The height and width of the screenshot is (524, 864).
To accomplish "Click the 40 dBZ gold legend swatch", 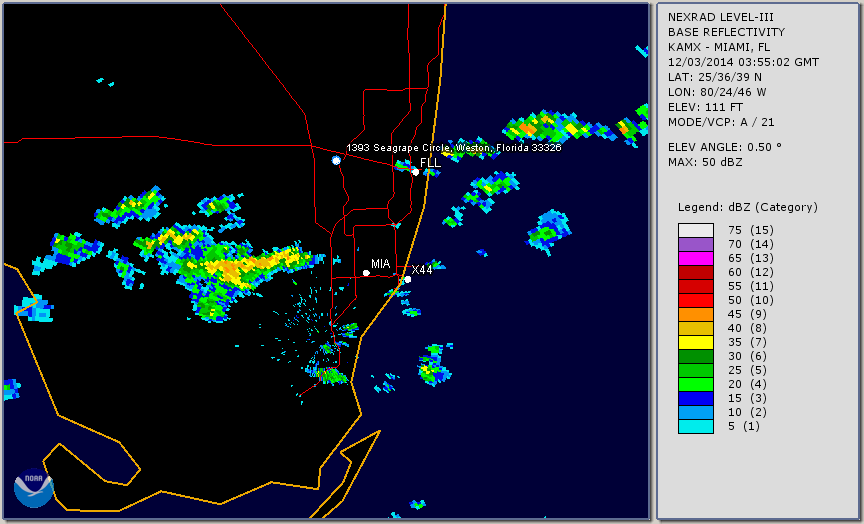I will 695,328.
